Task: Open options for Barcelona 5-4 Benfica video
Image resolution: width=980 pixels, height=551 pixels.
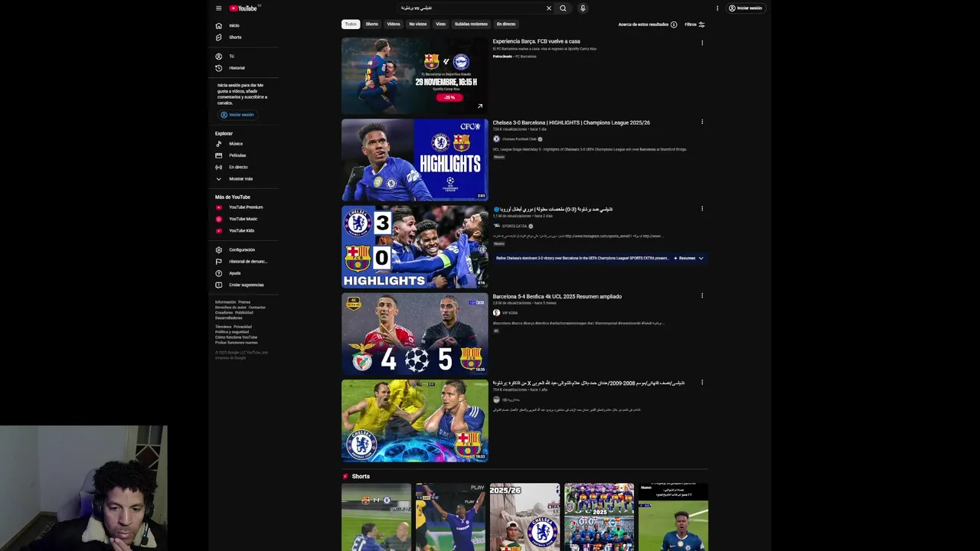Action: [x=702, y=296]
